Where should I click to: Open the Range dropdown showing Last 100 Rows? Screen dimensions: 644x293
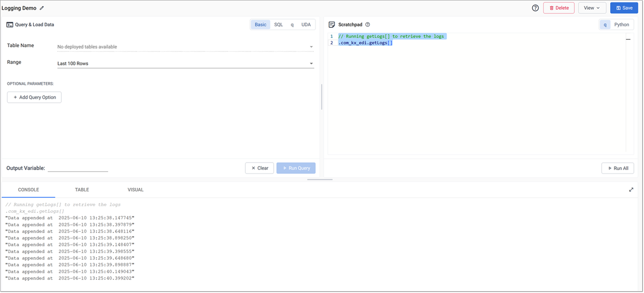click(185, 63)
